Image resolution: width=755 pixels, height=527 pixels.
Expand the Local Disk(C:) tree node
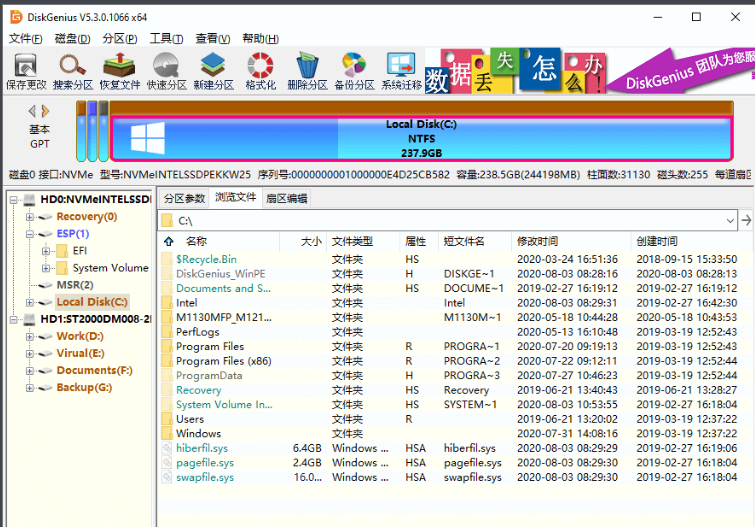coord(31,302)
